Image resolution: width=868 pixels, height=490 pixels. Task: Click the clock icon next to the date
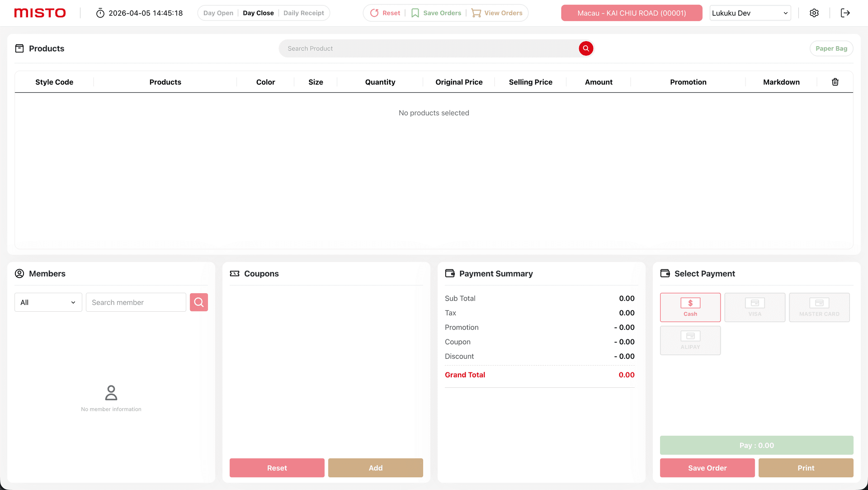click(x=100, y=13)
